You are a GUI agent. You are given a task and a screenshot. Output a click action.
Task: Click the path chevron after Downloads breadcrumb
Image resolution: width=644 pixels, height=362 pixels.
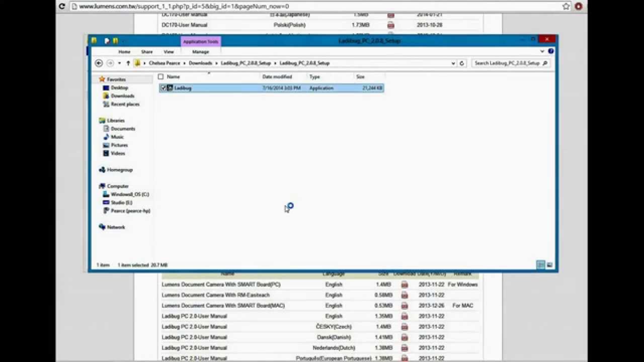click(x=217, y=63)
